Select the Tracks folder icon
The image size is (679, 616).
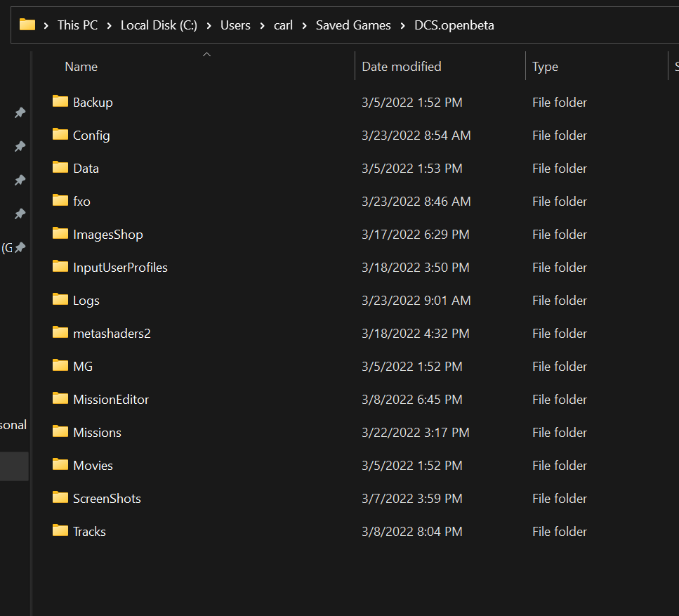point(60,530)
